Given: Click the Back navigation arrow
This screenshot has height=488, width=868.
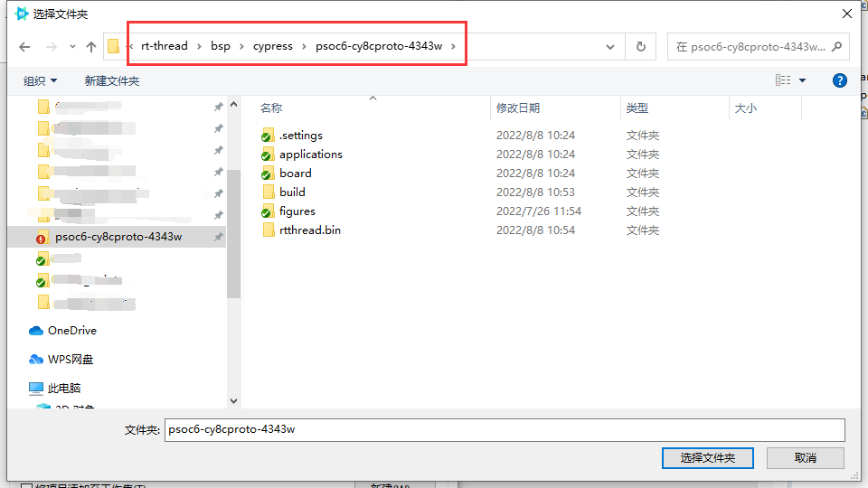Looking at the screenshot, I should click(x=24, y=47).
